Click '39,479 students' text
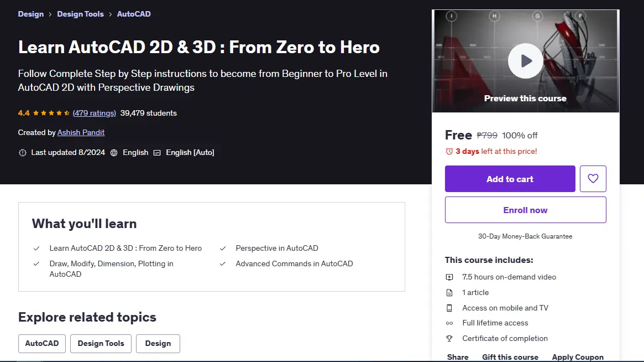The image size is (644, 362). (x=148, y=113)
